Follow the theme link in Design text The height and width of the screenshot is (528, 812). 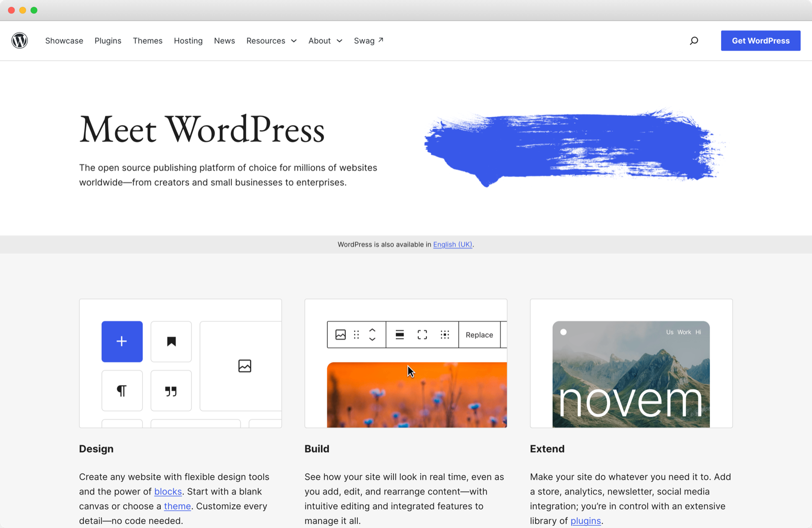(x=178, y=506)
